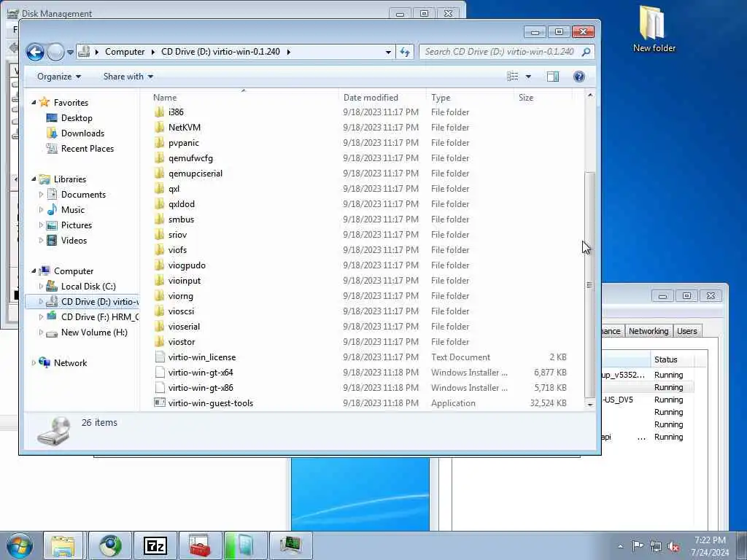The image size is (747, 560).
Task: Select the Music library
Action: pyautogui.click(x=72, y=210)
